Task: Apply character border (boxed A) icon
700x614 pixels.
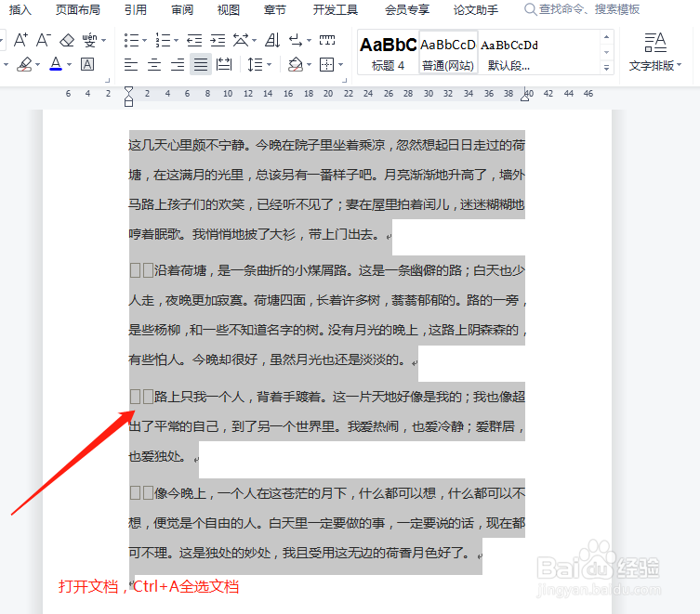Action: tap(87, 65)
